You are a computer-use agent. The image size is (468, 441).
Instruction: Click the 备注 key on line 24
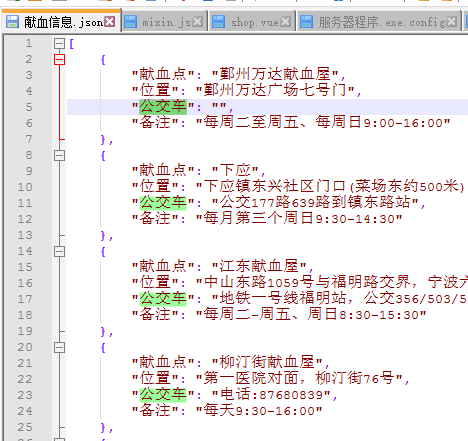pyautogui.click(x=155, y=410)
